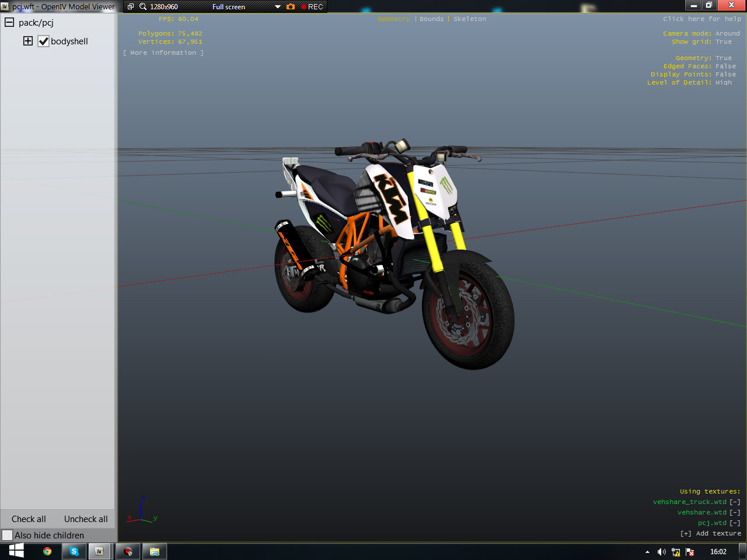Click [+] Add texture
The width and height of the screenshot is (747, 560).
711,534
